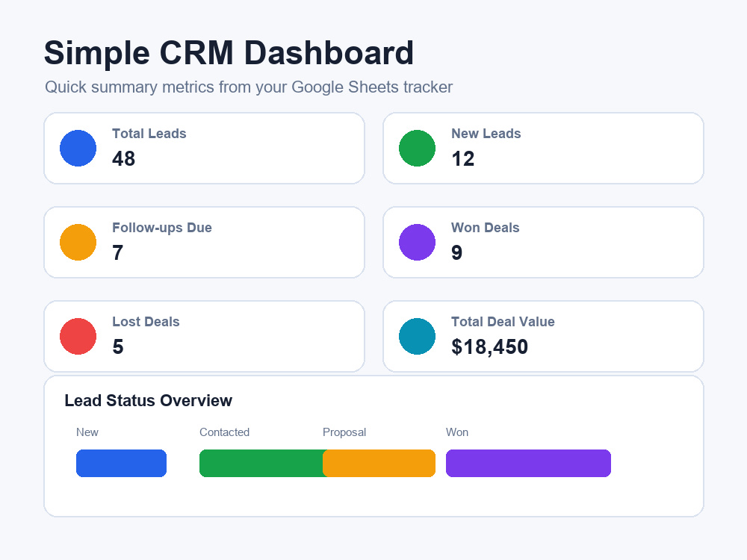
Task: Click the Follow-ups Due value 7
Action: tap(118, 253)
